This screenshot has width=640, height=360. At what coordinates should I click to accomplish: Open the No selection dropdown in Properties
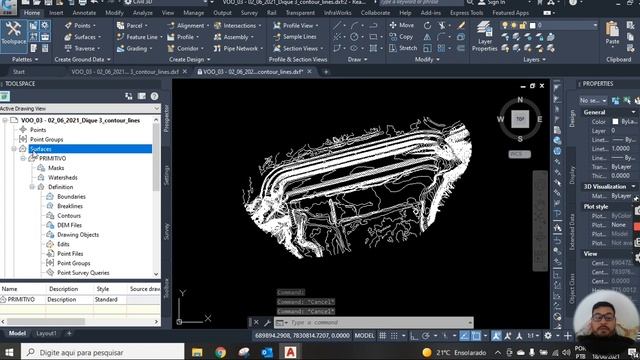593,100
